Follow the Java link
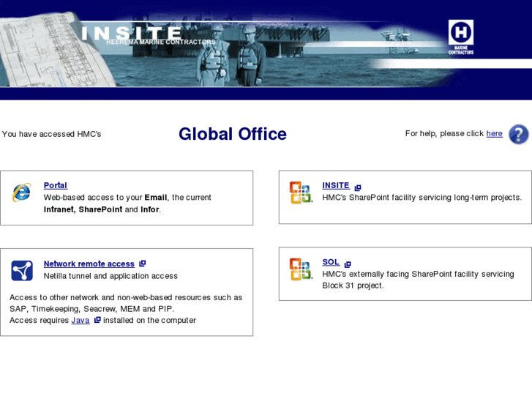Viewport: 532px width, 399px height. click(x=80, y=320)
